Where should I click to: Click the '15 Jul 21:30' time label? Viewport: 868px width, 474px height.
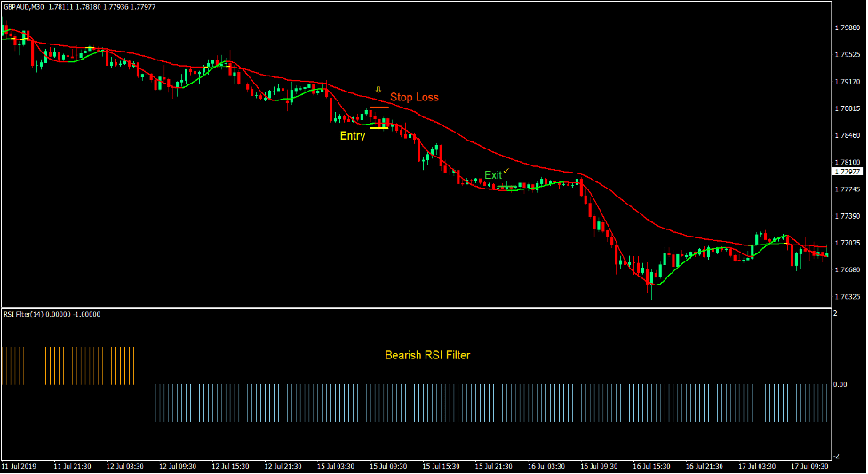click(x=493, y=466)
